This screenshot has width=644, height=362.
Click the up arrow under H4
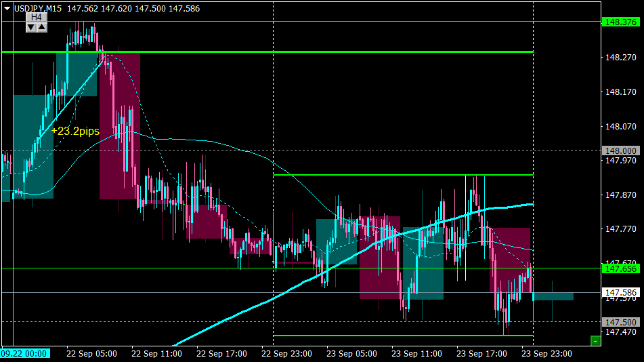tap(42, 28)
